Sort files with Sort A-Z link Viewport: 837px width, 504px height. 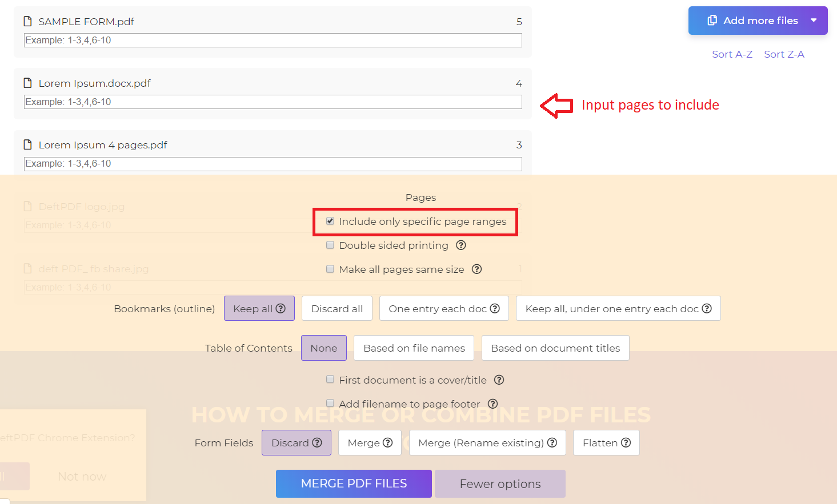coord(732,54)
